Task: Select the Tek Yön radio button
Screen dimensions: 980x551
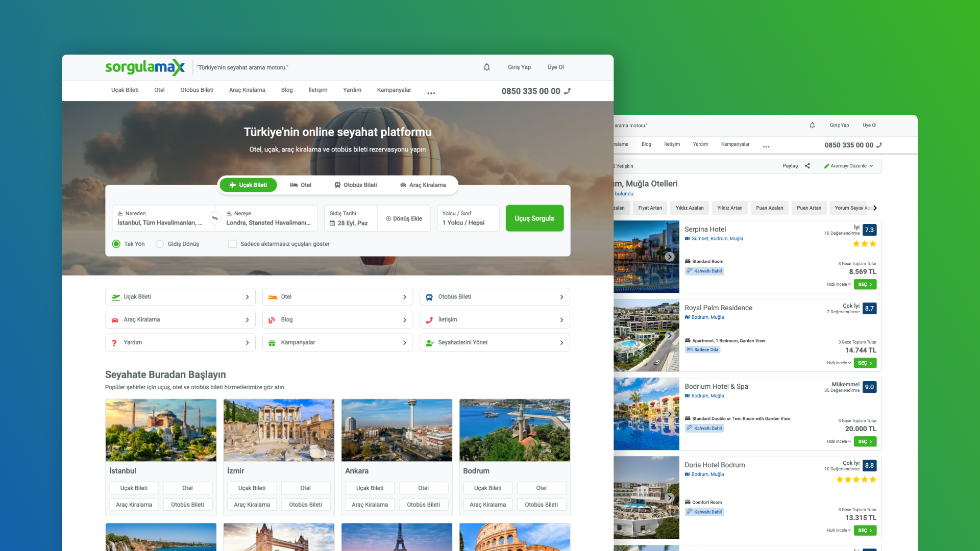Action: (116, 244)
